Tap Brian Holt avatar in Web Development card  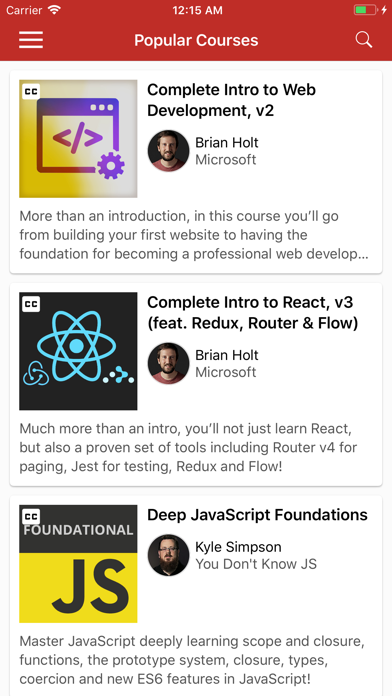pyautogui.click(x=168, y=150)
